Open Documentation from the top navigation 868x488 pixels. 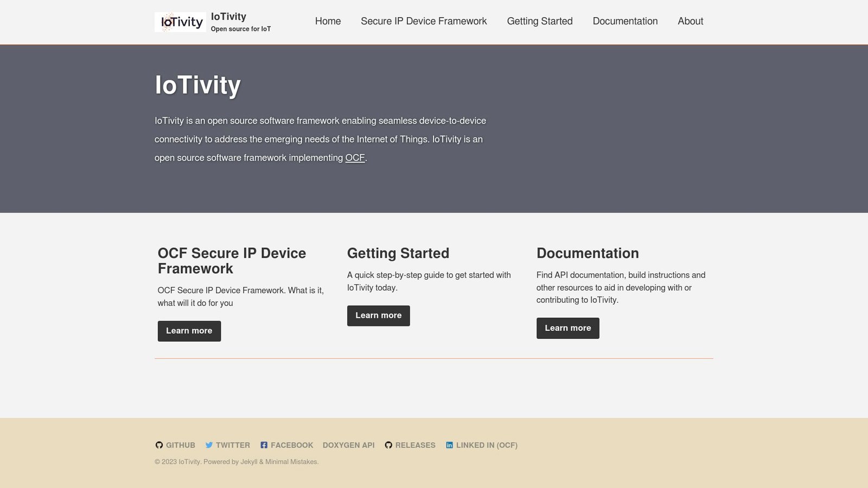[625, 21]
